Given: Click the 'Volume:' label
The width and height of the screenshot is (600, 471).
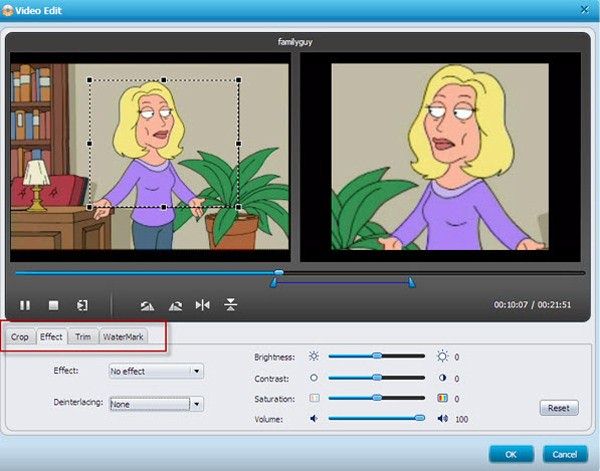Looking at the screenshot, I should (x=269, y=419).
